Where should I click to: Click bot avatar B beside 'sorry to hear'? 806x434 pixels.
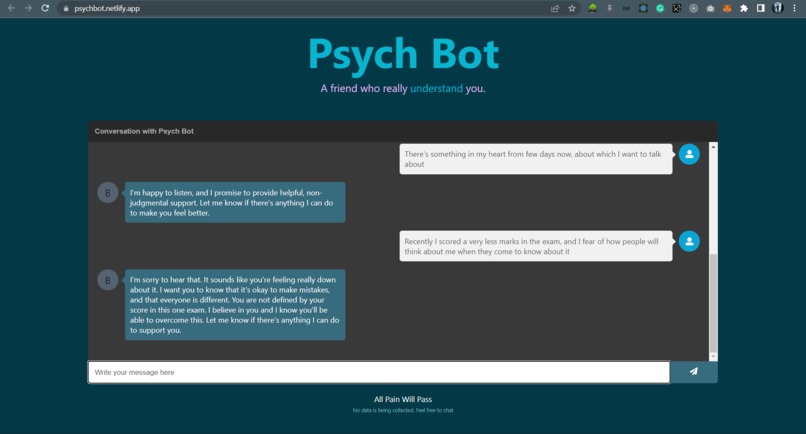pos(107,280)
